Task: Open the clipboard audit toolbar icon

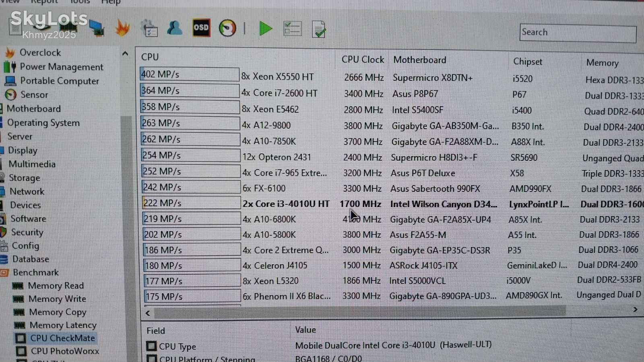Action: (x=149, y=28)
